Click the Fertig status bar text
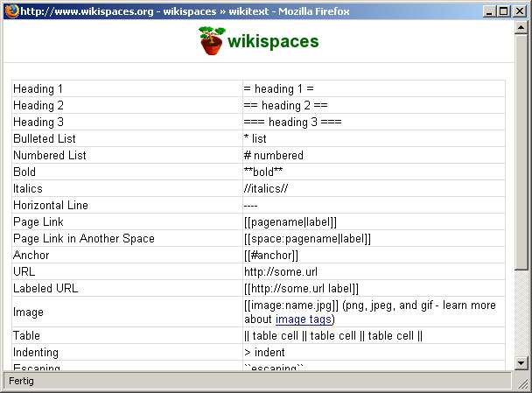Image resolution: width=532 pixels, height=393 pixels. click(21, 381)
